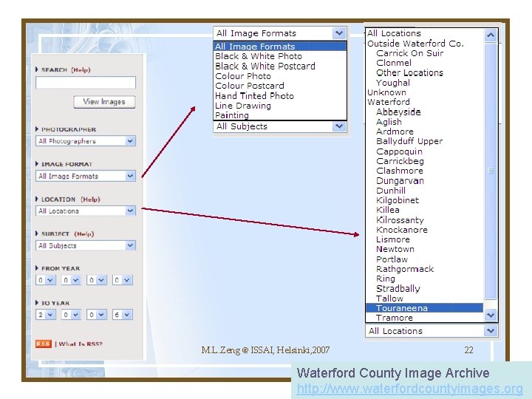Open the waterfordcountyimages.org URL link

pos(410,389)
